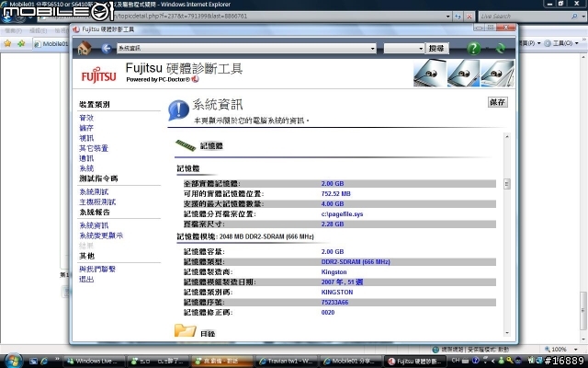Image resolution: width=588 pixels, height=368 pixels.
Task: Open IE 100% zoom dropdown
Action: pyautogui.click(x=576, y=350)
